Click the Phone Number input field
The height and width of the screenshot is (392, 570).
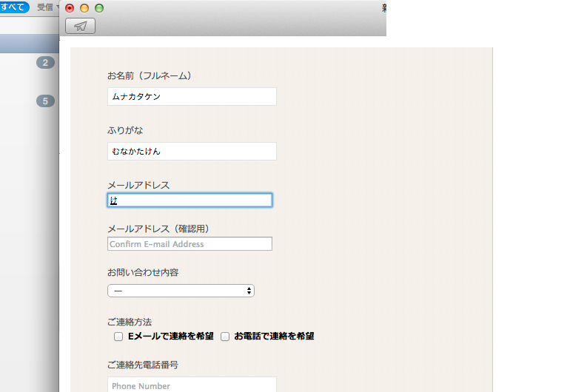[x=192, y=385]
